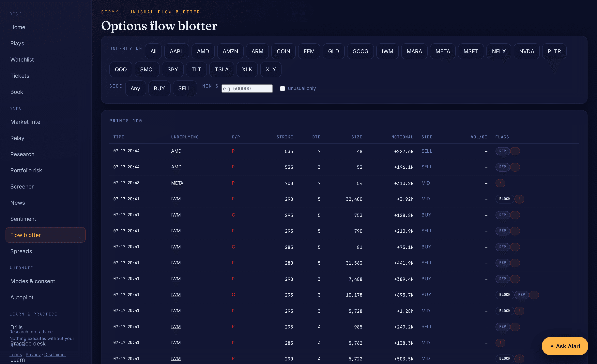Screen dimensions: 597x364
Task: Open the Ask Alari assistant
Action: 565,346
